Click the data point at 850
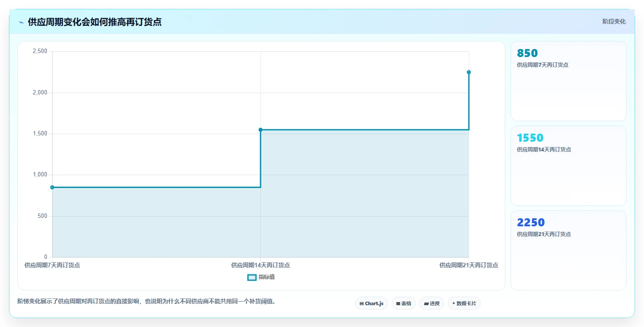This screenshot has width=644, height=327. tap(52, 188)
